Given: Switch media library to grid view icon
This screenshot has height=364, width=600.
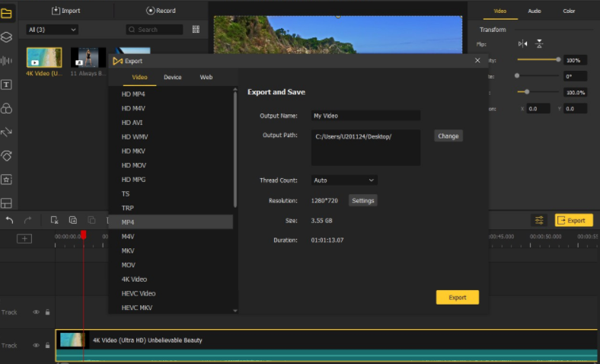Looking at the screenshot, I should point(196,30).
